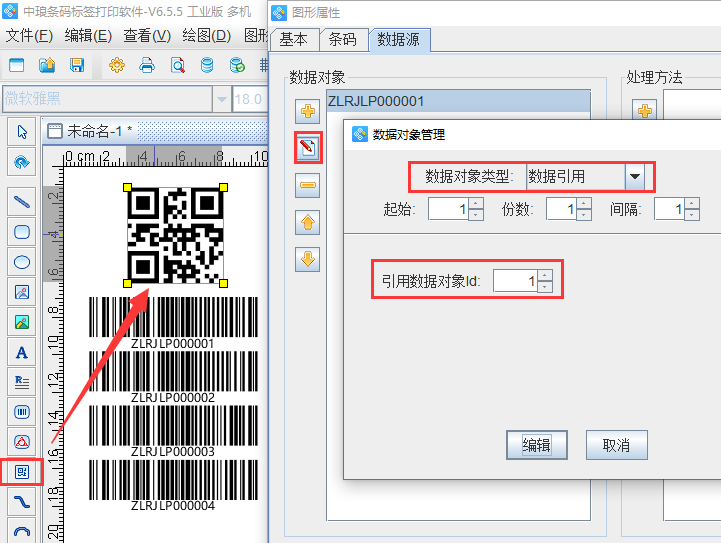721x543 pixels.
Task: Select the arrow pointer tool
Action: [x=22, y=132]
